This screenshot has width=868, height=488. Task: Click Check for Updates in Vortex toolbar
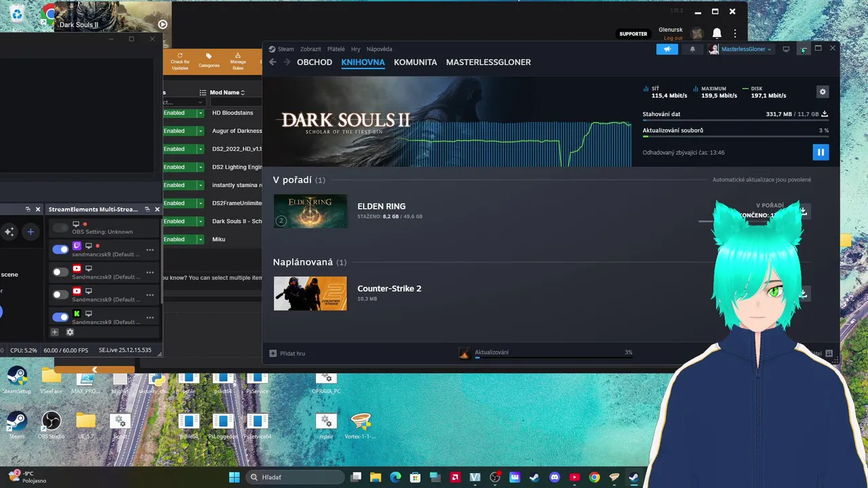tap(180, 62)
